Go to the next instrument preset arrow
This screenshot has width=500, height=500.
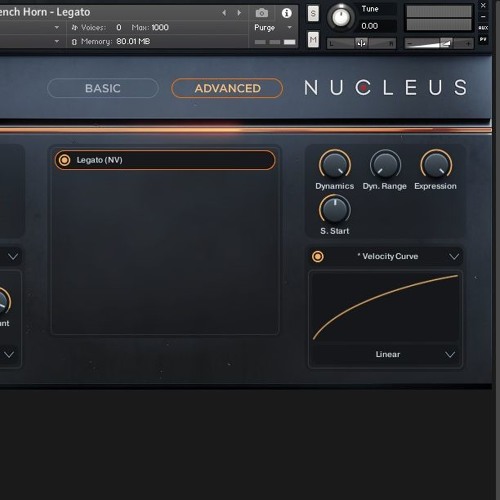click(x=239, y=13)
